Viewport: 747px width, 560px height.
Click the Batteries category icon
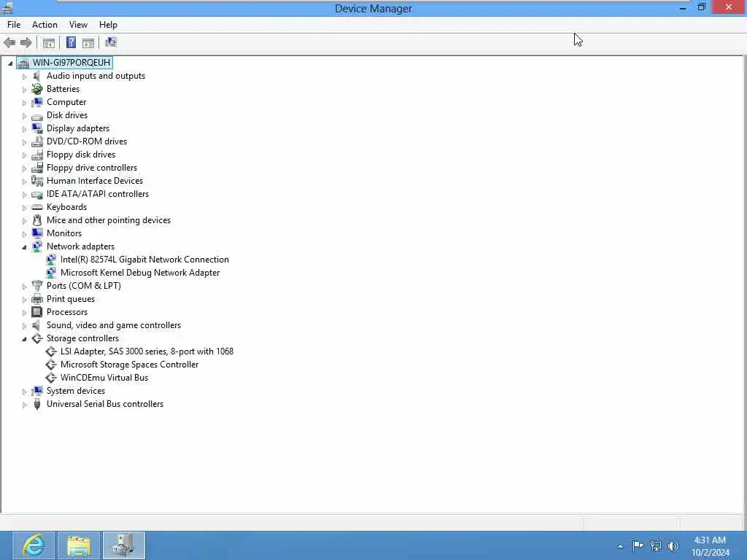[x=37, y=89]
